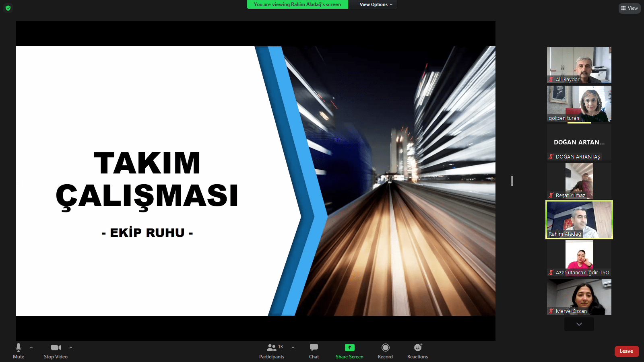
Task: Leave the meeting
Action: [x=626, y=351]
